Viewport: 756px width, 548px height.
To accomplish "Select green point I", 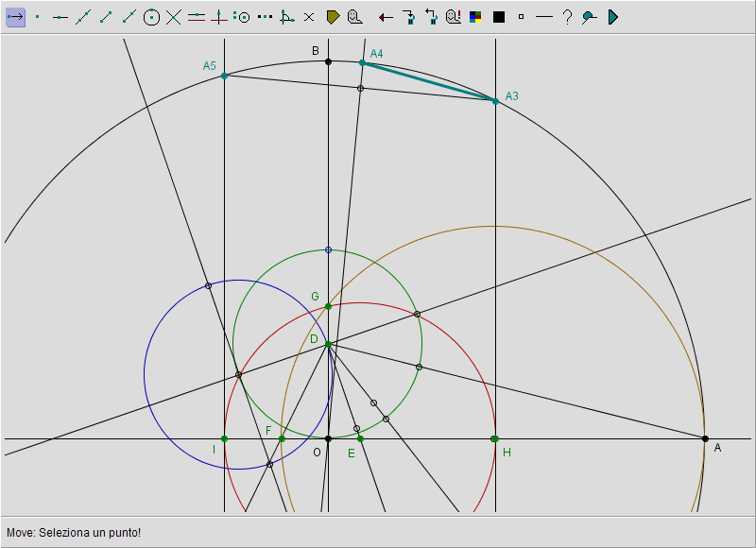I will click(224, 438).
